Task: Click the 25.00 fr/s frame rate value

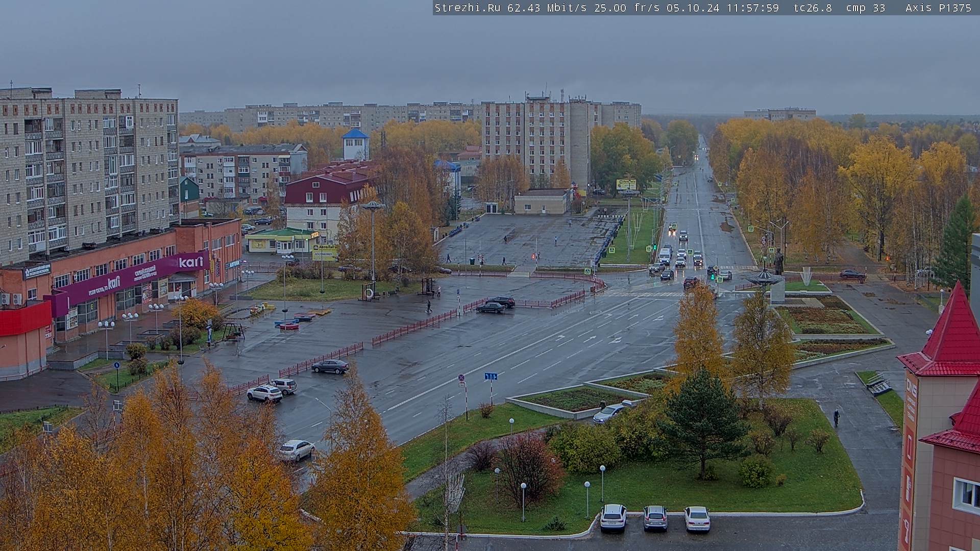Action: [627, 8]
